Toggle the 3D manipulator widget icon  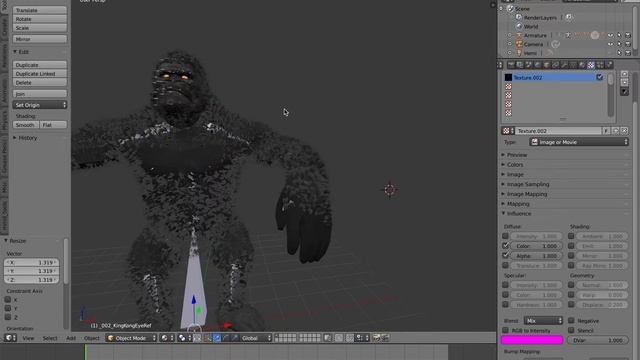(207, 338)
